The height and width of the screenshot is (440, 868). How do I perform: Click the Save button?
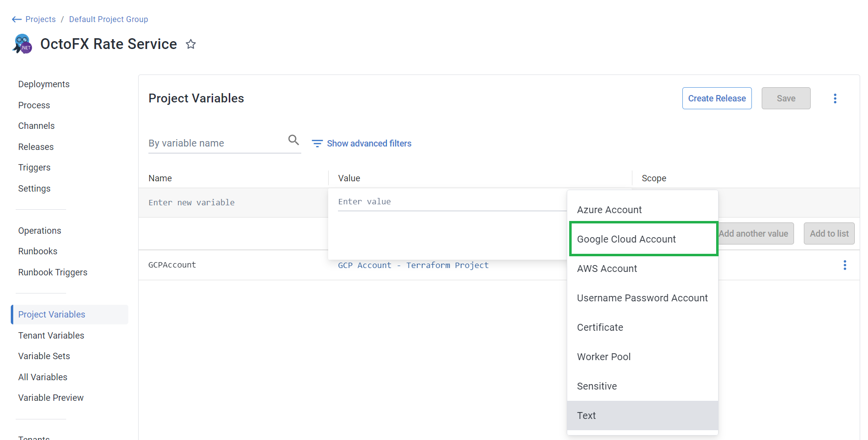click(786, 98)
